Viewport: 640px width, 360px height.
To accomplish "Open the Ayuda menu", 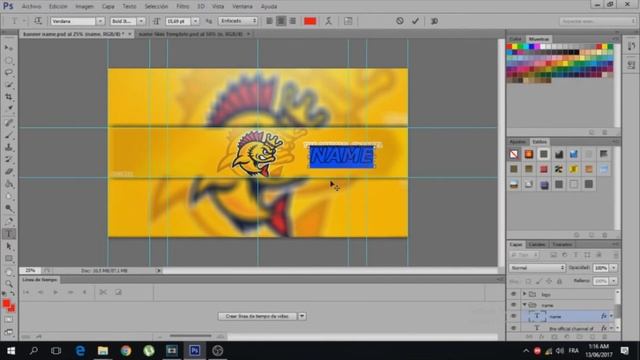I will pos(269,6).
